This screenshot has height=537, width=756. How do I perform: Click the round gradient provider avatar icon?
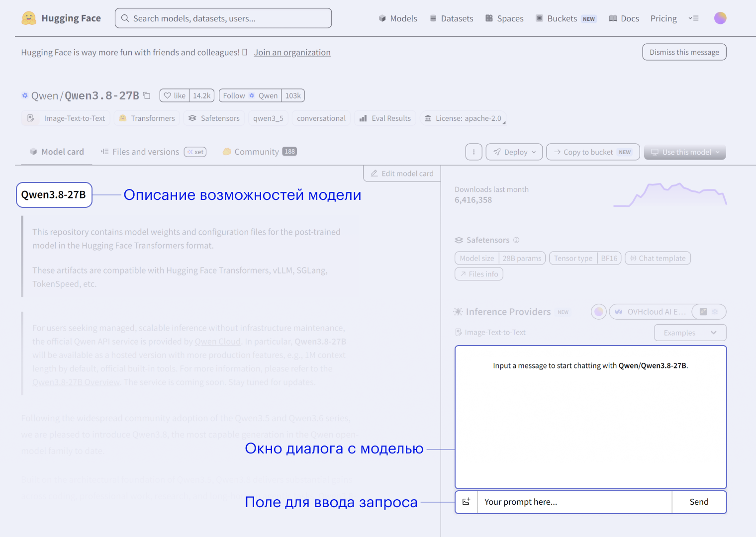click(x=599, y=312)
